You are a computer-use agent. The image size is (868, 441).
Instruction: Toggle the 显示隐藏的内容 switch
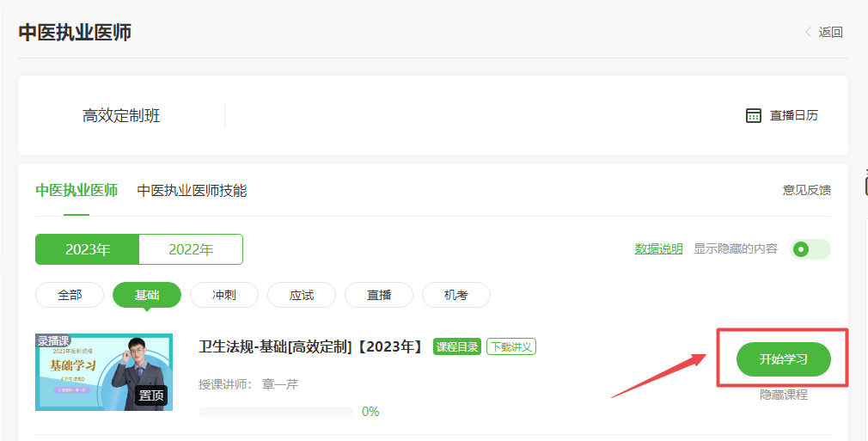(x=810, y=249)
